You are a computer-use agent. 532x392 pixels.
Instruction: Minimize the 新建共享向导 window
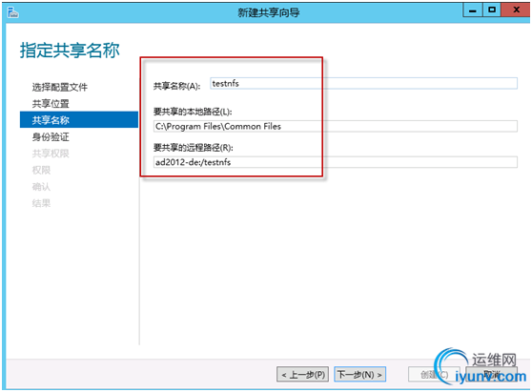473,10
